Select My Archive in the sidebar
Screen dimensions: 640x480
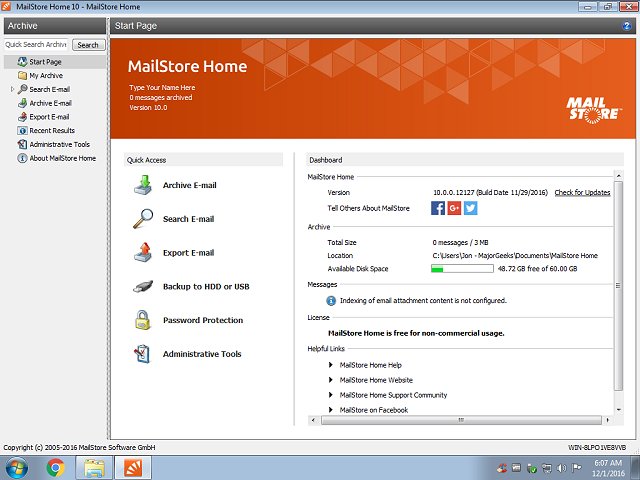(46, 76)
